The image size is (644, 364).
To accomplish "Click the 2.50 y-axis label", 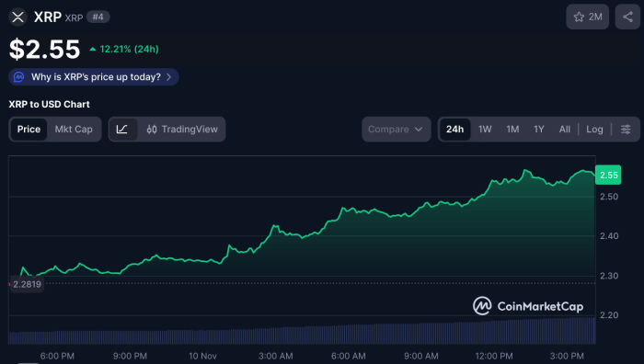I will click(609, 197).
